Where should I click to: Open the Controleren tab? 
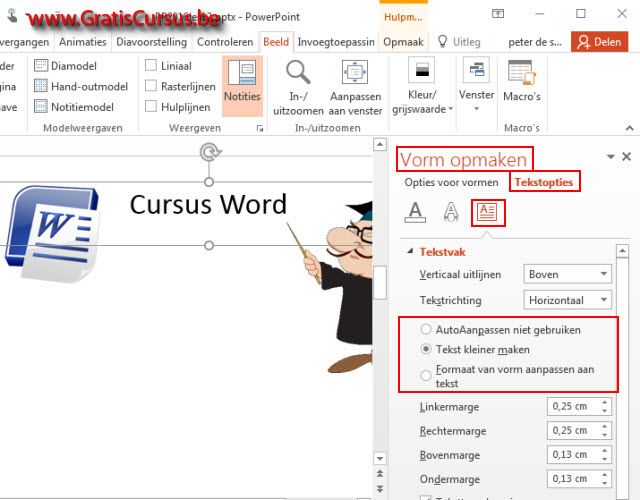(225, 42)
